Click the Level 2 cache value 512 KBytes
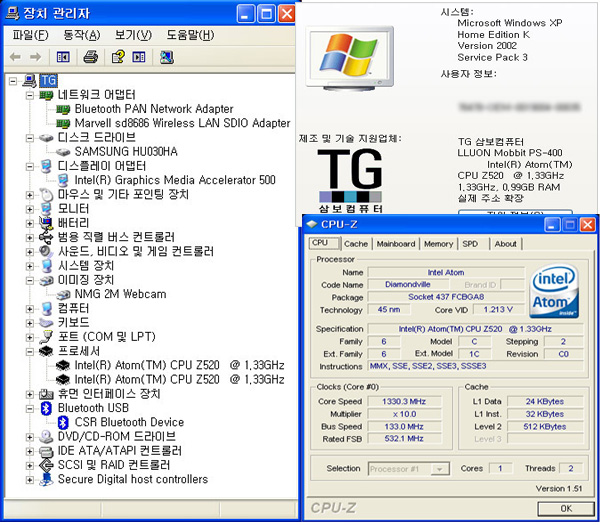600x525 pixels. coord(545,427)
